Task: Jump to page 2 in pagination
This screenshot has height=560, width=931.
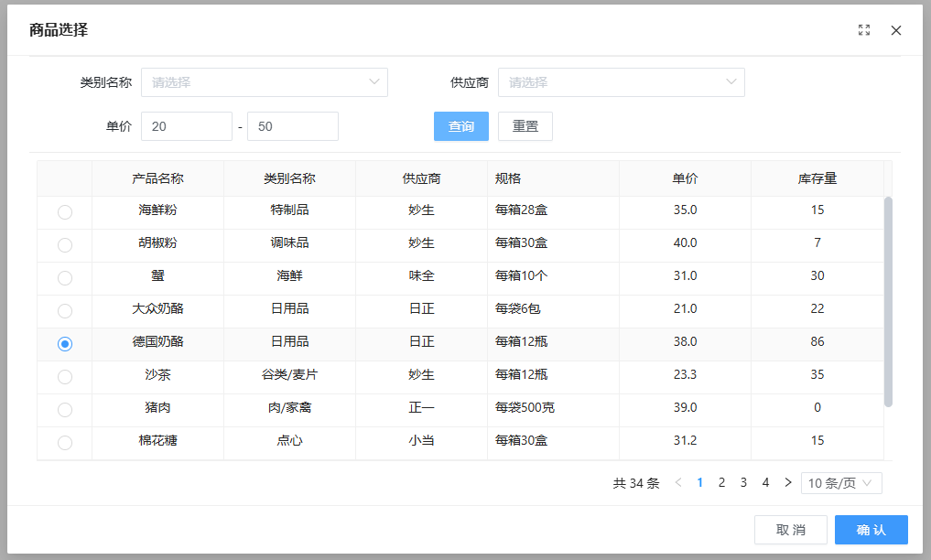Action: click(721, 482)
